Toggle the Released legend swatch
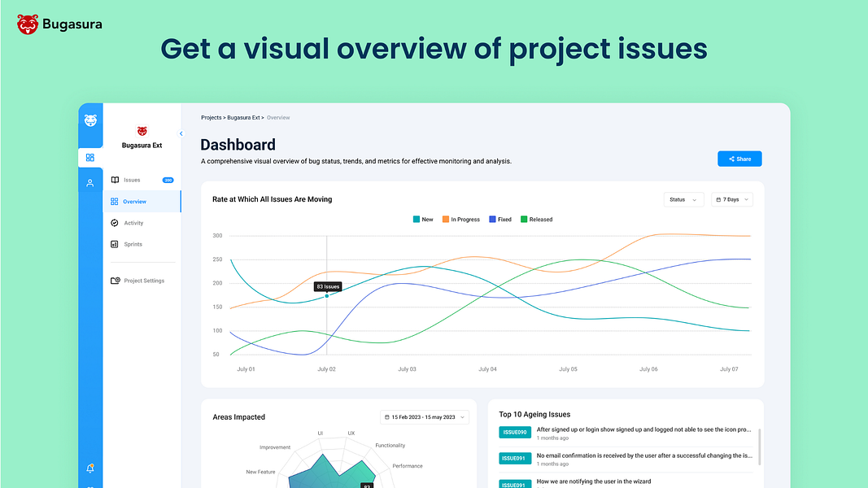Viewport: 868px width, 488px height. [524, 219]
